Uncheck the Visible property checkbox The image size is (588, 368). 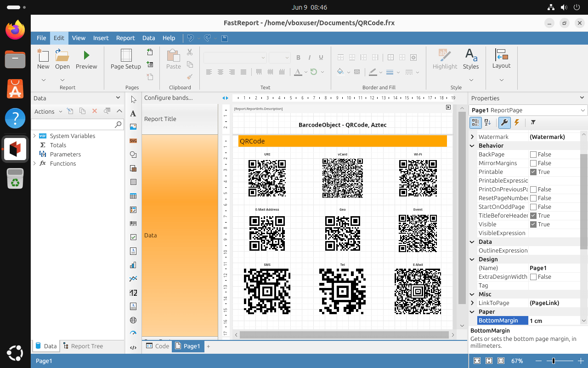(533, 224)
